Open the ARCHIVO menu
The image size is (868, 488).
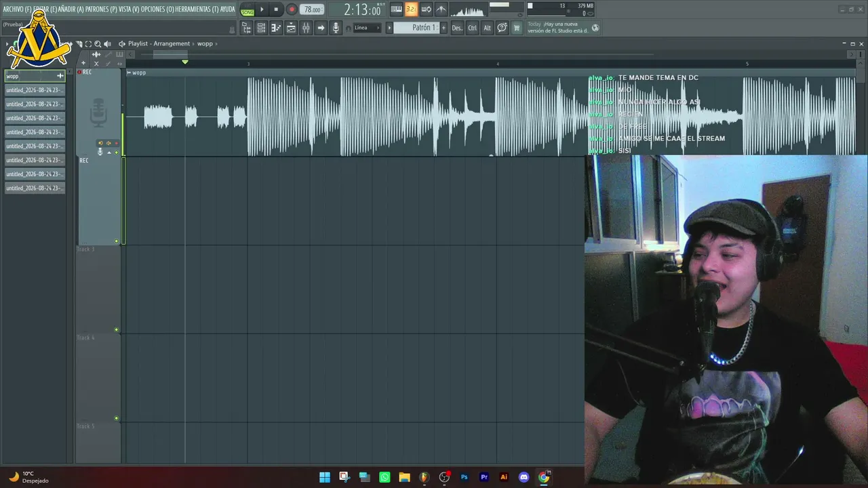[x=17, y=9]
